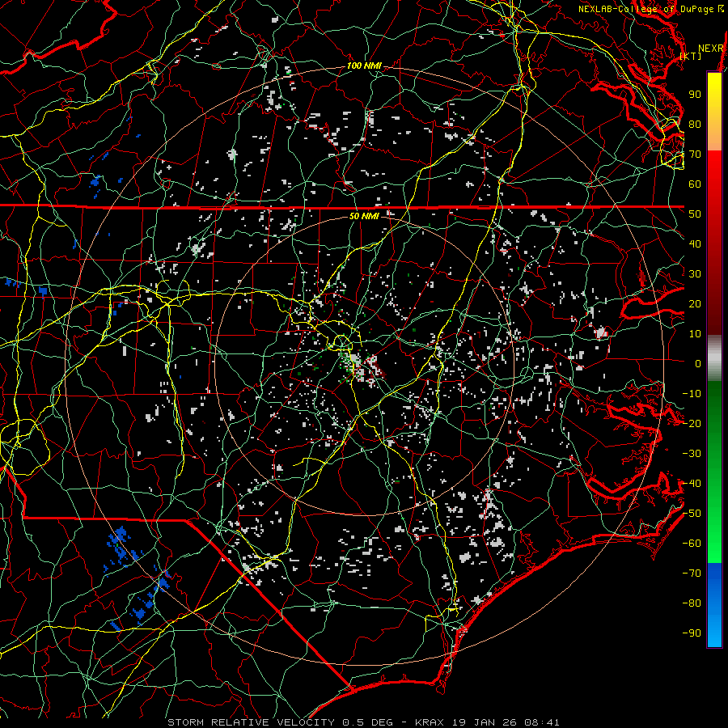Click the "50 NMI" range ring label

coord(364,216)
